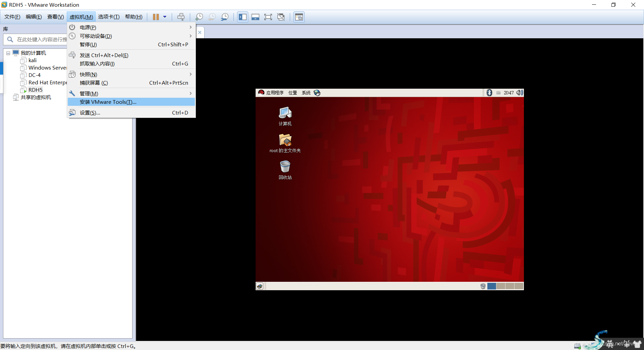The image size is (644, 350).
Task: Click the root 的主文件夹 desktop icon
Action: tap(285, 143)
